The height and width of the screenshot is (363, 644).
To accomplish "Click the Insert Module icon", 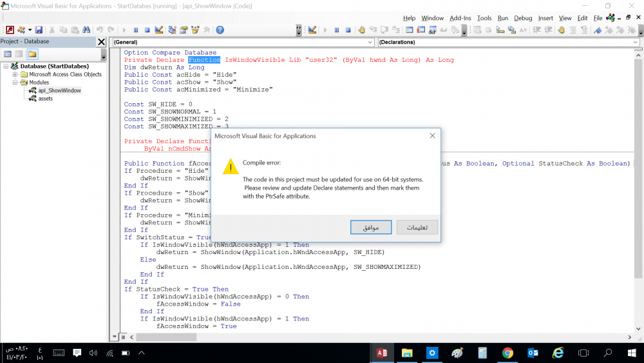I will pyautogui.click(x=21, y=30).
